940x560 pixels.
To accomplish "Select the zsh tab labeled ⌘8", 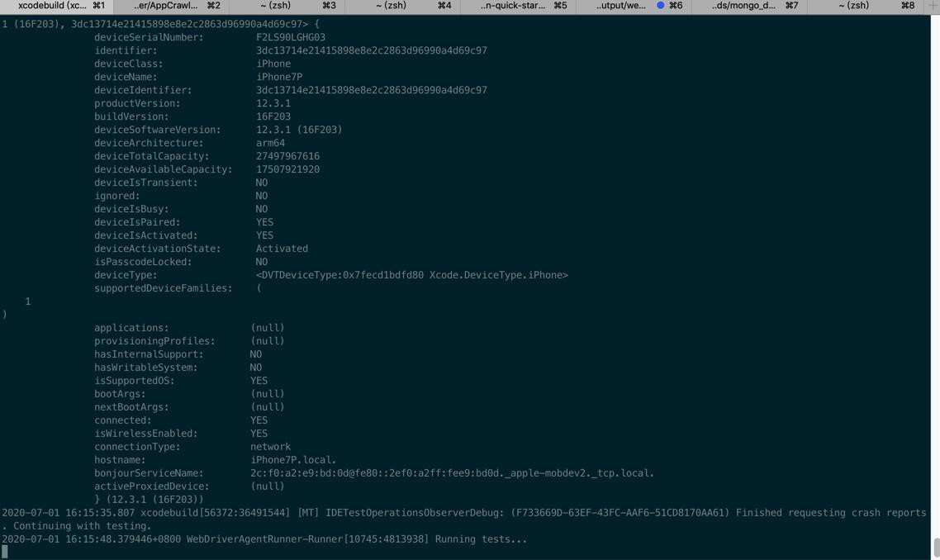I will (864, 6).
